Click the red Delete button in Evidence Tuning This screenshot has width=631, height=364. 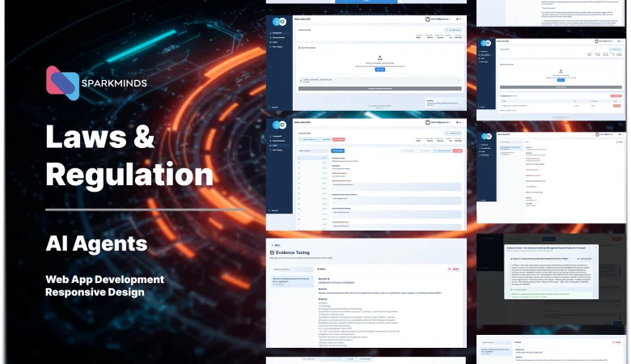[454, 269]
